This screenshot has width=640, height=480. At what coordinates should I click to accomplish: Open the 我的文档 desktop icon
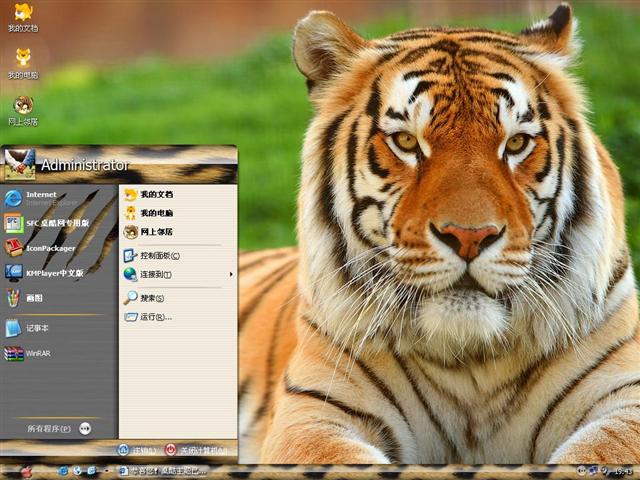pos(23,17)
